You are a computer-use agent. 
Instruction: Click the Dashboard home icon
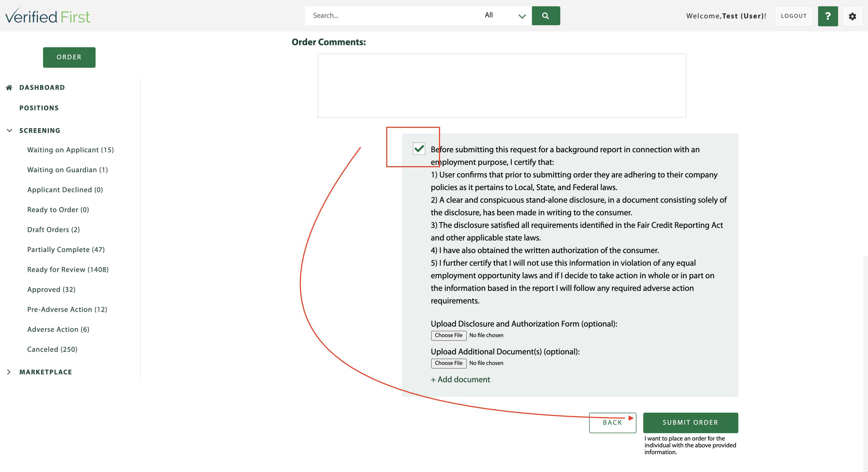click(x=9, y=87)
